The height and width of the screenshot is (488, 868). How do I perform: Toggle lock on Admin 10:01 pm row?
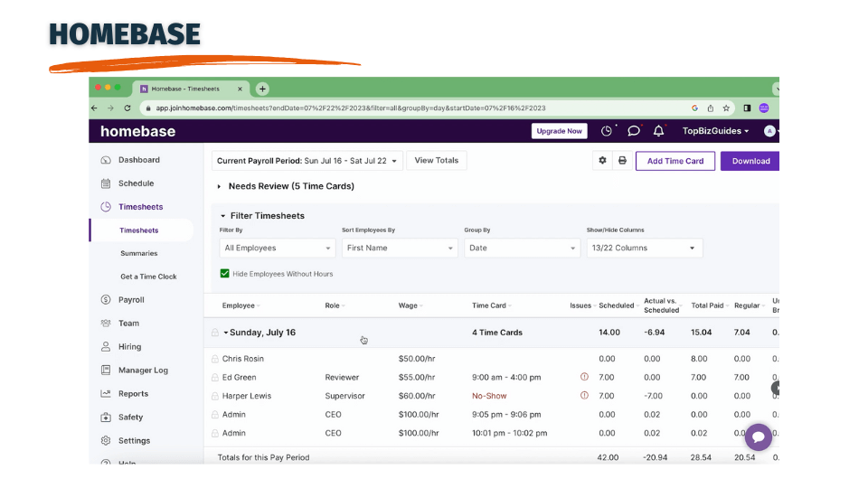(x=215, y=433)
